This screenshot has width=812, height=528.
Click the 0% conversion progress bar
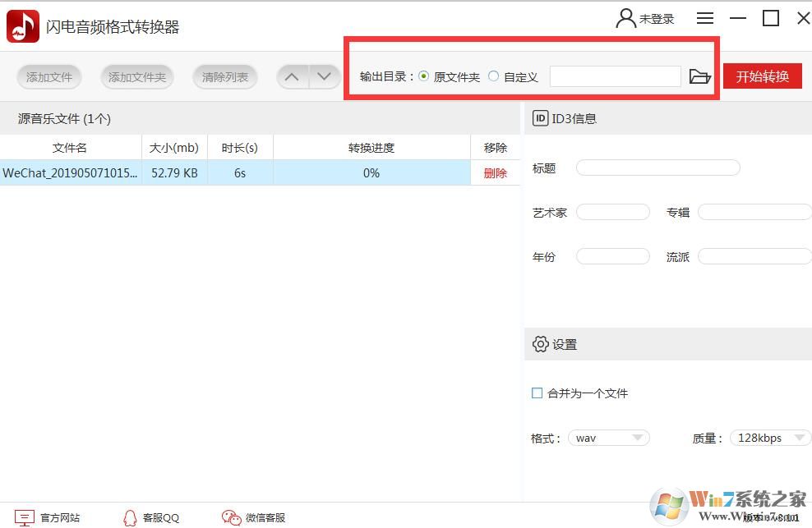(371, 173)
